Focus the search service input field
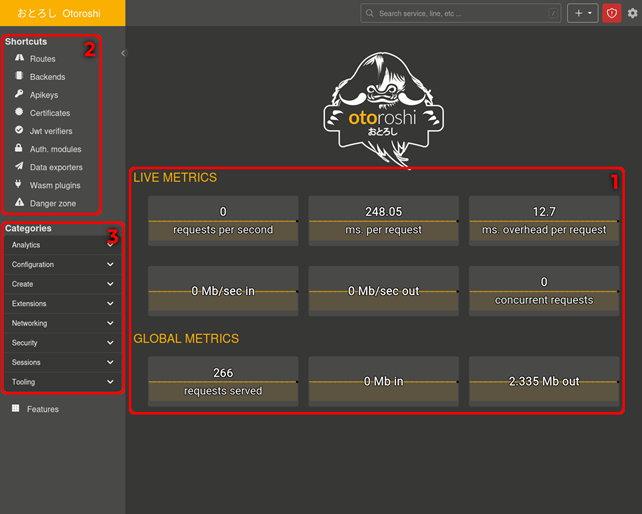 click(x=461, y=13)
